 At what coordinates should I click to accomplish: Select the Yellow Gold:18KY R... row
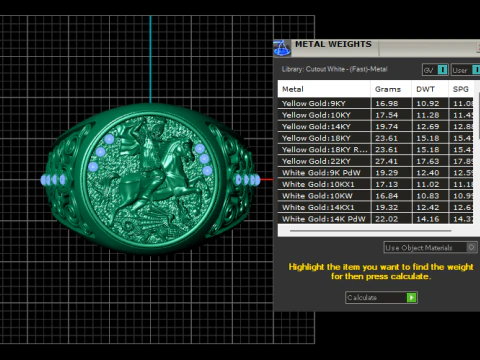pos(376,150)
